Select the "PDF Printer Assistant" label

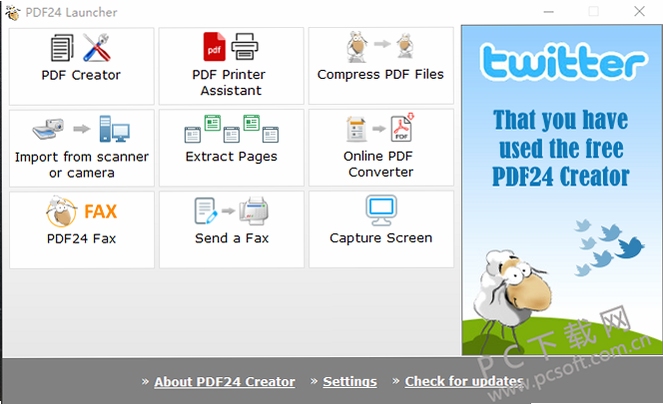click(230, 82)
